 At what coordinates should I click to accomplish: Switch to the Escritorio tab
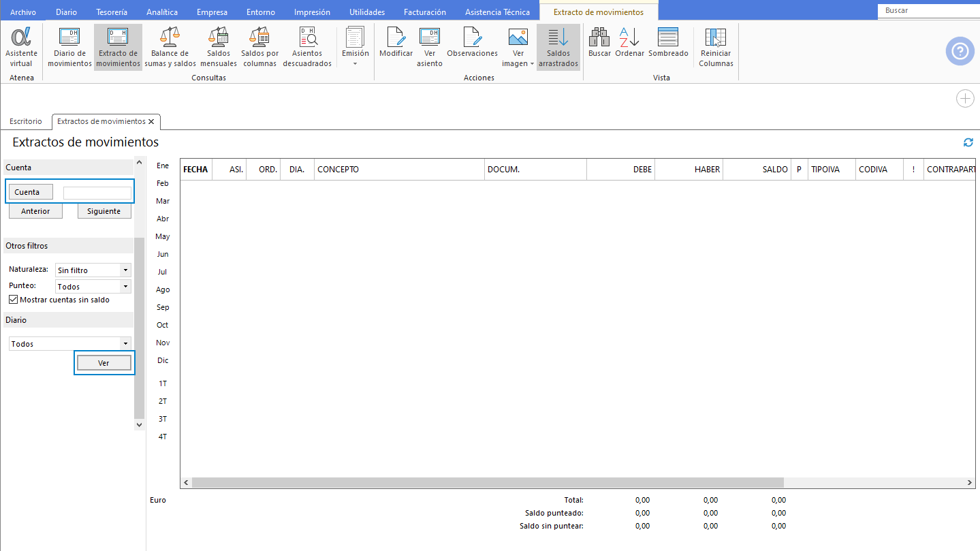coord(26,121)
